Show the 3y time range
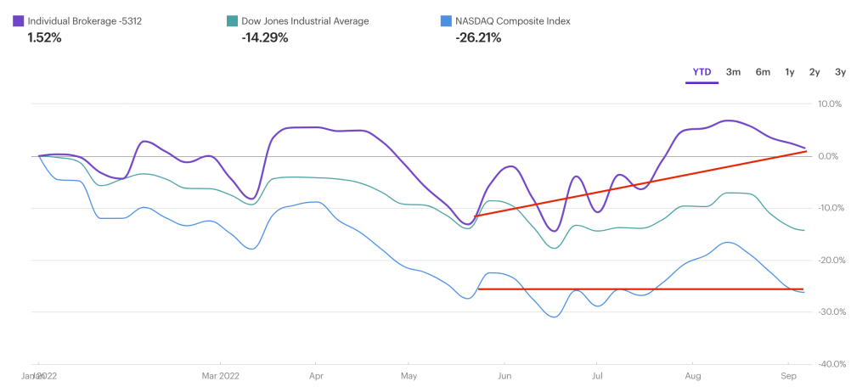868x387 pixels. coord(840,72)
